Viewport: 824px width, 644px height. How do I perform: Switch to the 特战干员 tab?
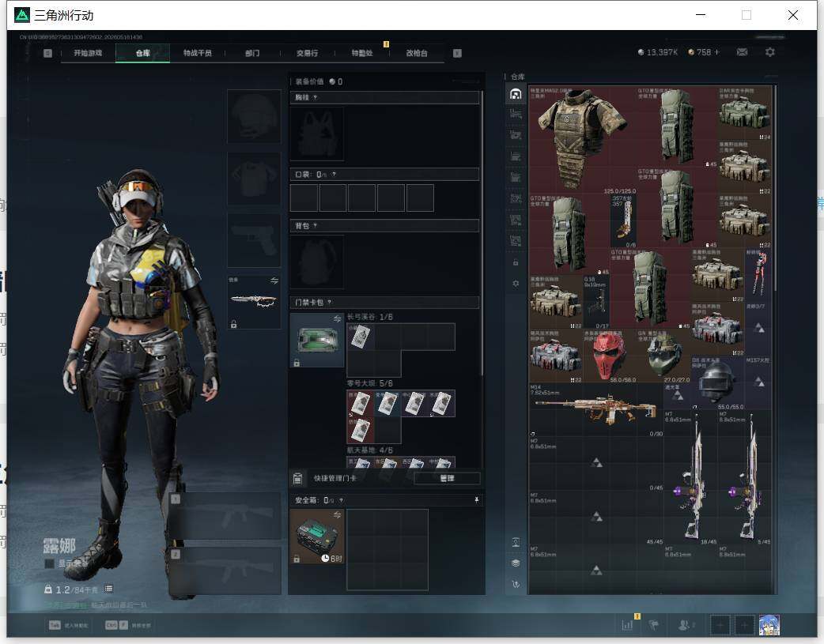tap(197, 53)
